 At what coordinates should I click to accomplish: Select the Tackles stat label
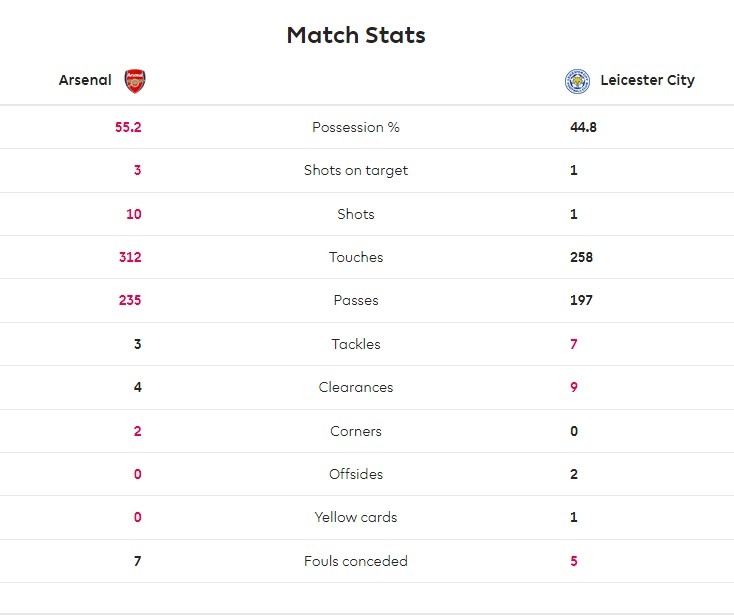point(356,344)
